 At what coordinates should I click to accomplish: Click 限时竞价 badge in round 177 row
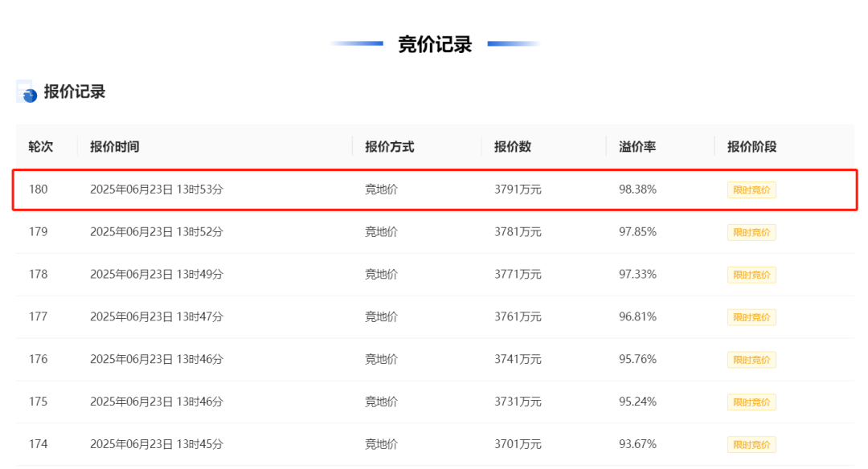tap(751, 317)
